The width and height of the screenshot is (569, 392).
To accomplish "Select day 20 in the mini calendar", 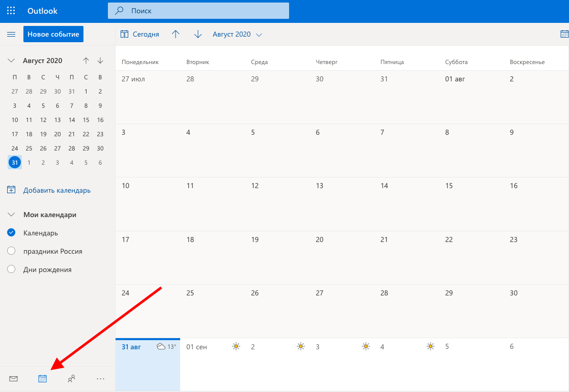I will click(x=58, y=134).
